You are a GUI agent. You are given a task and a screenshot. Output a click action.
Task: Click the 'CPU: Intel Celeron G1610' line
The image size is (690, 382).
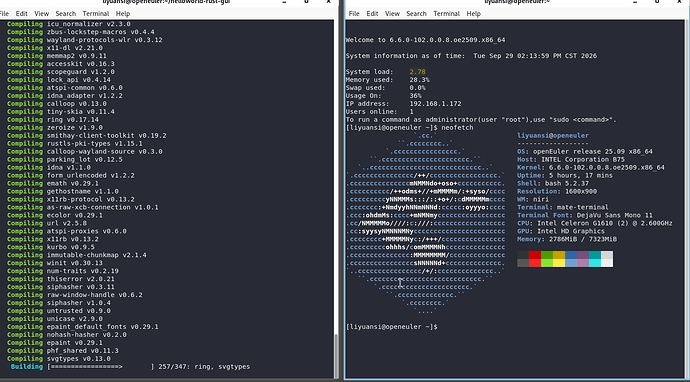coord(595,223)
